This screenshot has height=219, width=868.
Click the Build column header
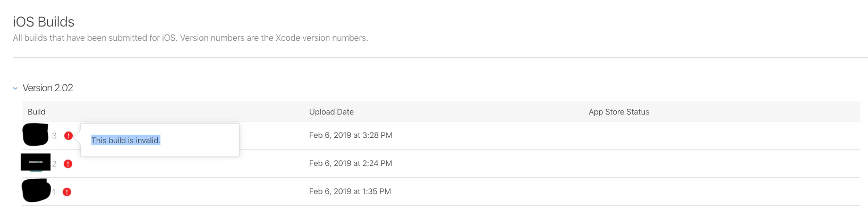pyautogui.click(x=37, y=112)
